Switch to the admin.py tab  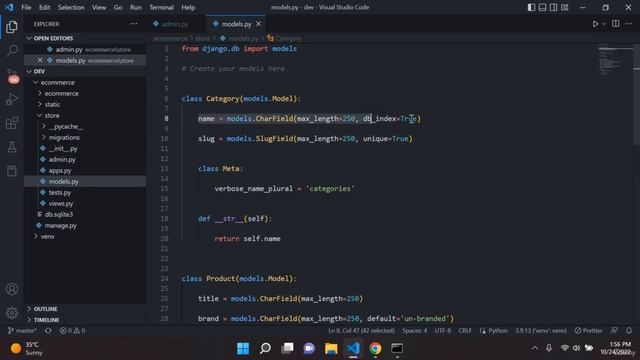coord(171,24)
